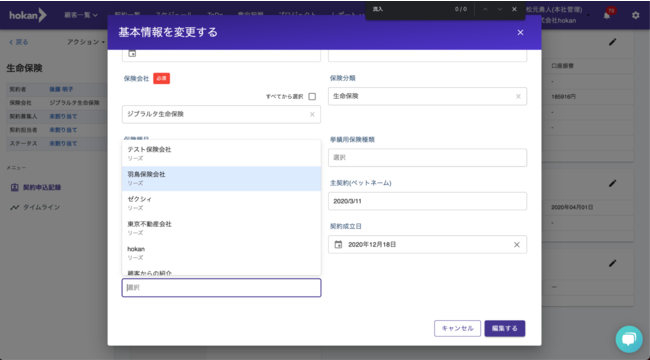
Task: Click 契約申込記録 sidebar icon
Action: pos(15,187)
